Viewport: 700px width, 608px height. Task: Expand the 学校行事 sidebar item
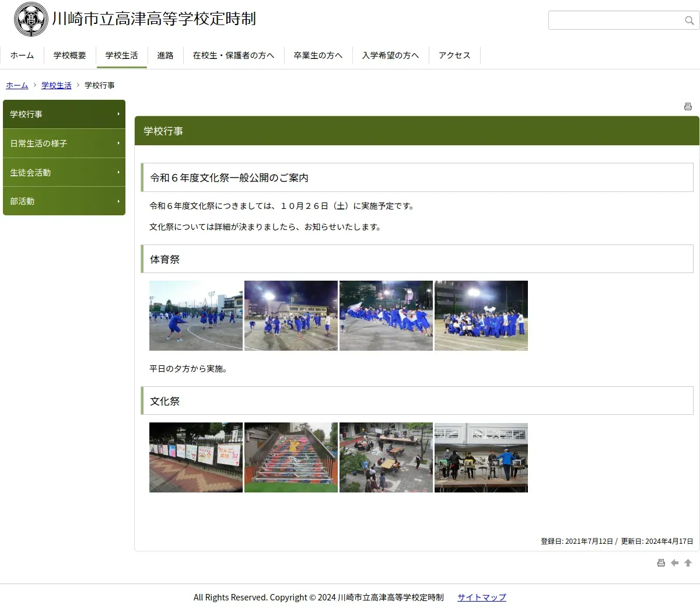(64, 114)
